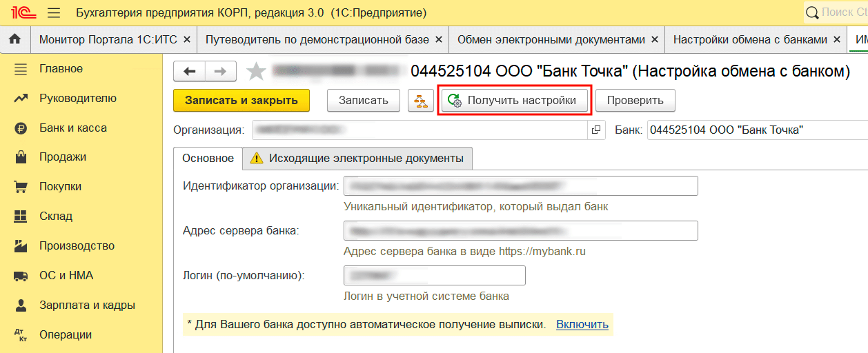Image resolution: width=868 pixels, height=353 pixels.
Task: Open Банк и касса section
Action: point(72,128)
